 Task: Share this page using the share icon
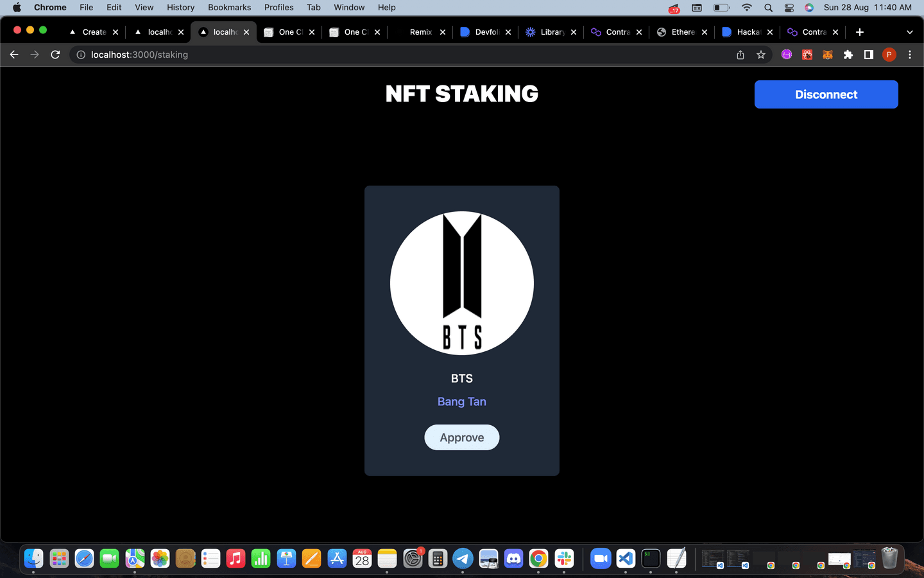point(740,55)
